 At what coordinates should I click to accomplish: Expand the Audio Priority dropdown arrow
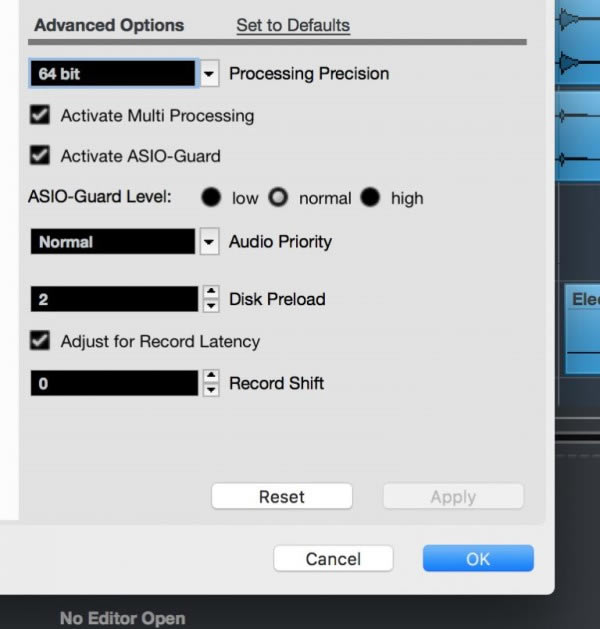tap(210, 242)
